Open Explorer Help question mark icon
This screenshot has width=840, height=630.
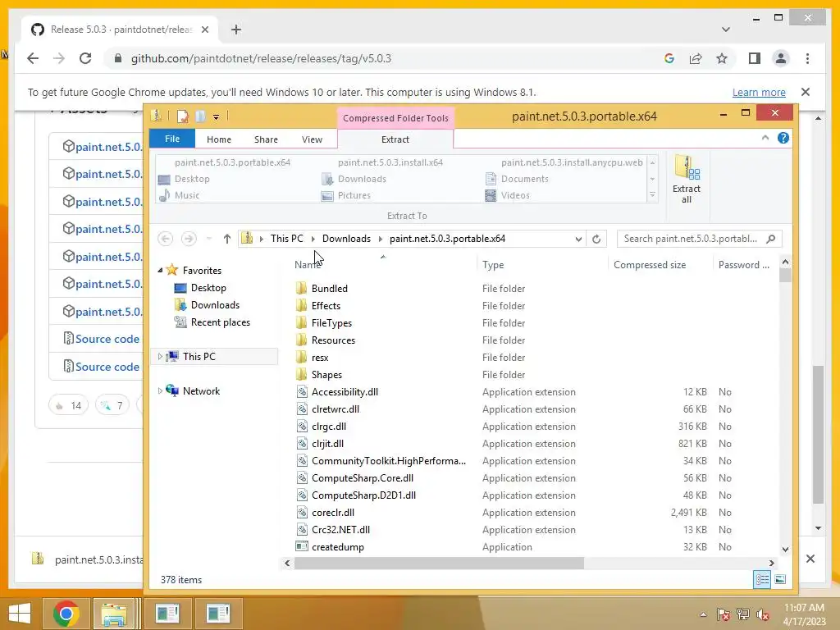click(783, 138)
